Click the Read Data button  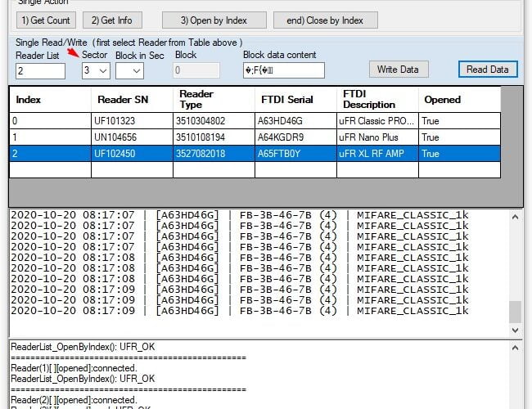(x=488, y=70)
